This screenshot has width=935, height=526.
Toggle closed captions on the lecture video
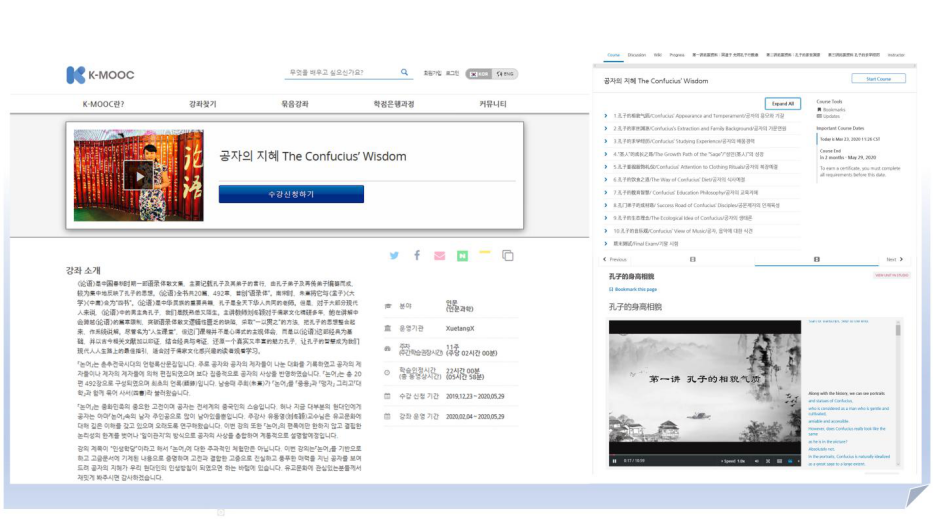coord(779,461)
